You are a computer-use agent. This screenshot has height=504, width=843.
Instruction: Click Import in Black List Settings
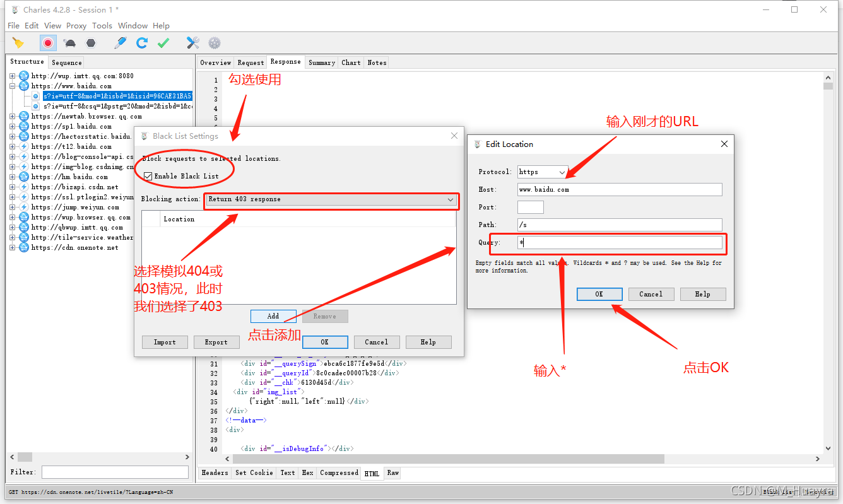[x=165, y=342]
